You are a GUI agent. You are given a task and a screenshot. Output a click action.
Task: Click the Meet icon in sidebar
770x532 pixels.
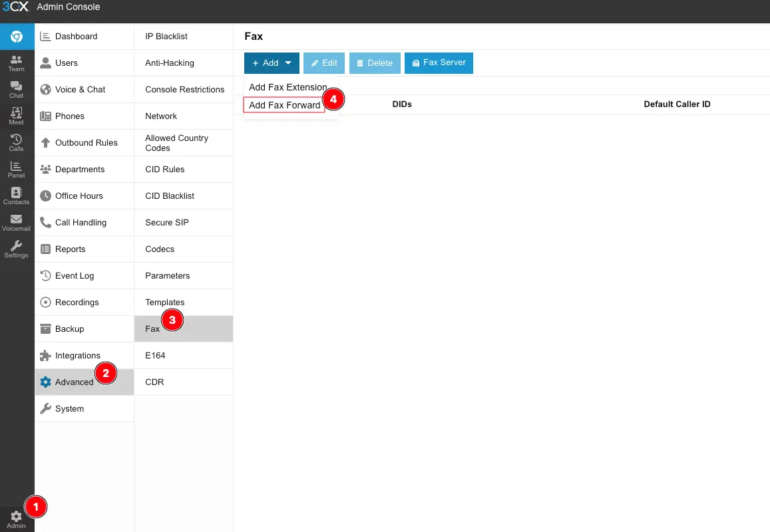[17, 116]
